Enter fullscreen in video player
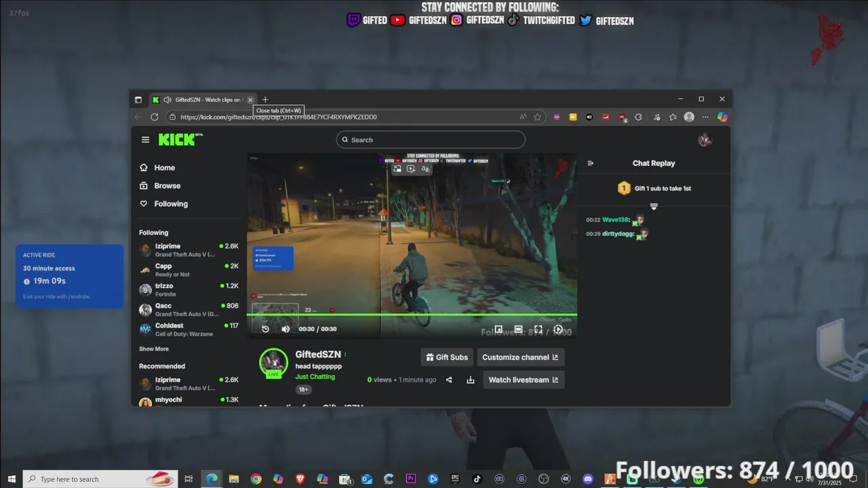The width and height of the screenshot is (868, 488). click(x=538, y=329)
